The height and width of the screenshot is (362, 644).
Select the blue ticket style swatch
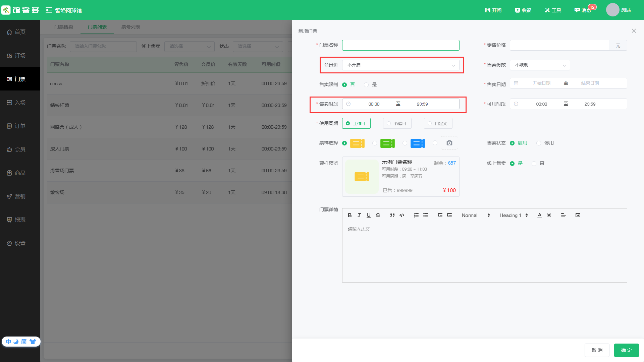[x=417, y=143]
